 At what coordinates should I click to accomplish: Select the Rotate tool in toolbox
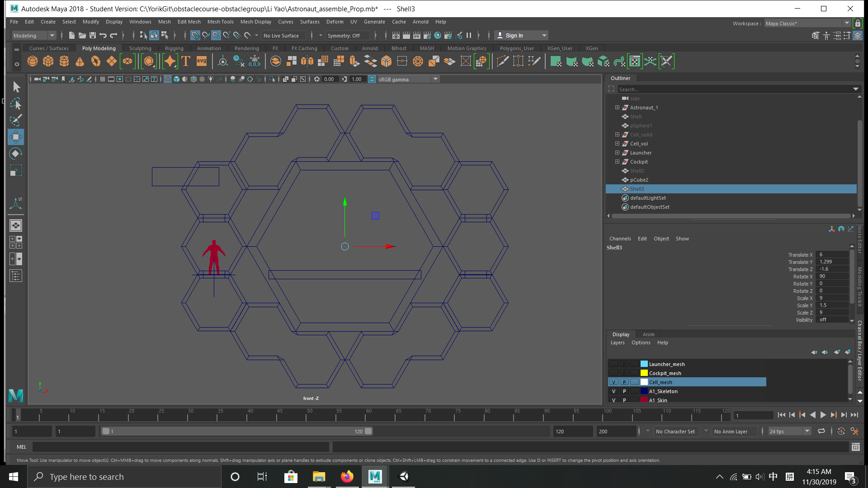click(x=15, y=154)
